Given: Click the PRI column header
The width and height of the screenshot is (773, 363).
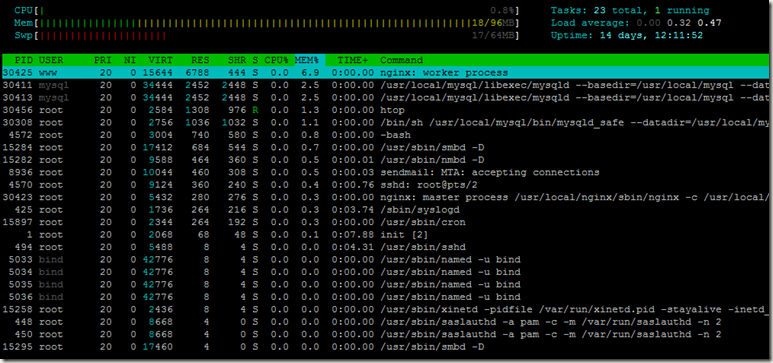Looking at the screenshot, I should [103, 60].
